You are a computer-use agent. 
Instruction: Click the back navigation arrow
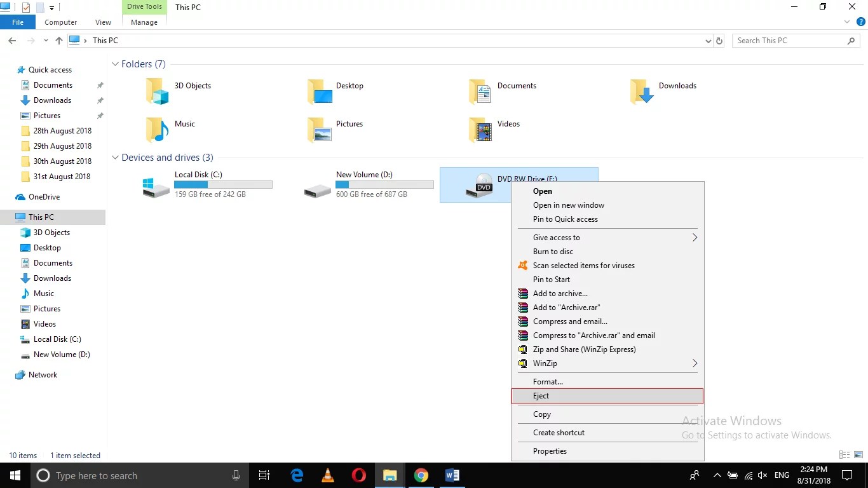pyautogui.click(x=11, y=40)
